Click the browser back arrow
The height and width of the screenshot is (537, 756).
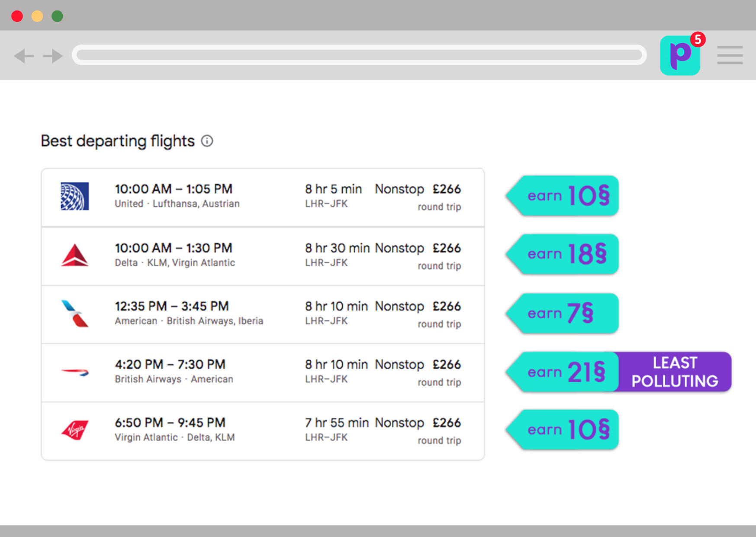[24, 56]
